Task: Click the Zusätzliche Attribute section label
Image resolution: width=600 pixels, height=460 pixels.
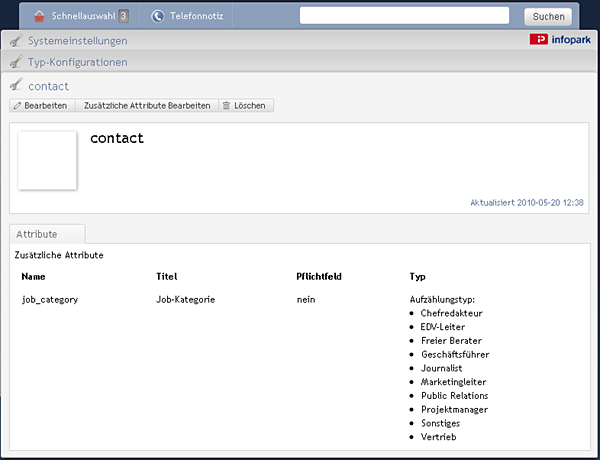Action: pos(59,255)
